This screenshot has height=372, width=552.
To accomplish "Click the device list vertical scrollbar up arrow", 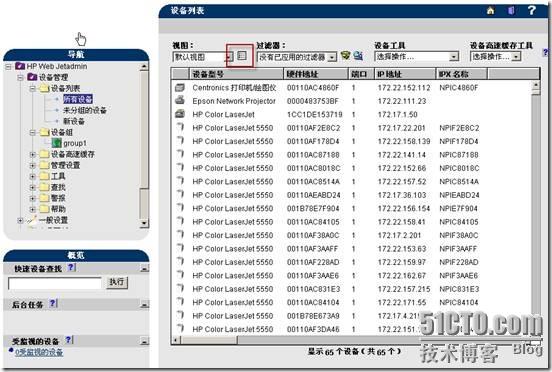I will click(x=535, y=85).
